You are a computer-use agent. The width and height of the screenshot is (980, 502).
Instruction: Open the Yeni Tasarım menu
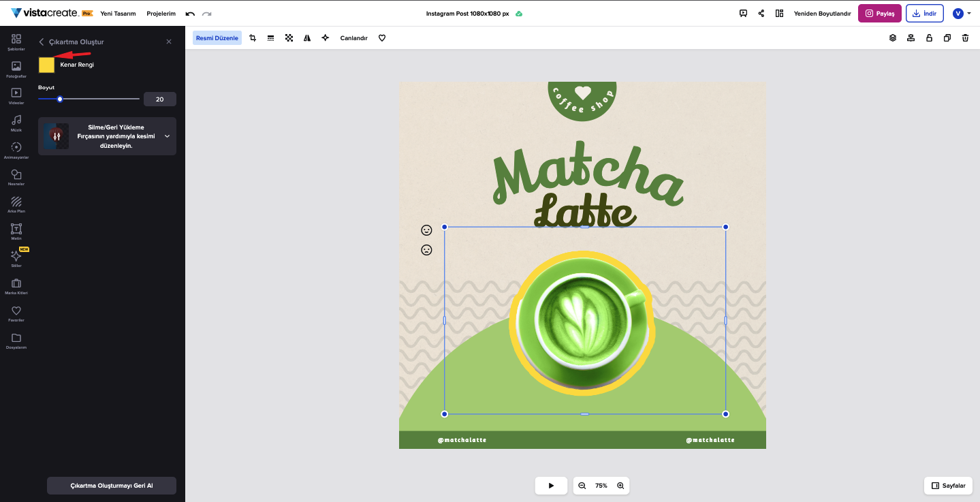point(118,14)
